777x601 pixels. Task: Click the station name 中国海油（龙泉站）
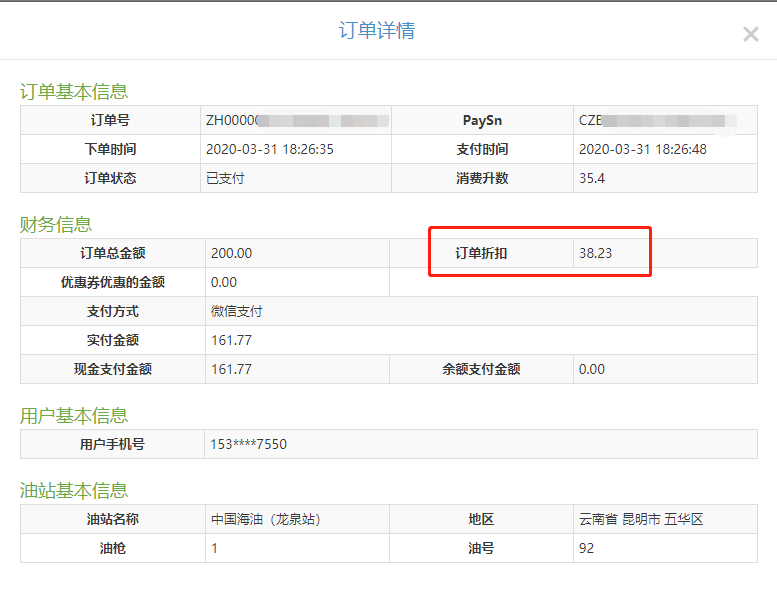pyautogui.click(x=269, y=520)
